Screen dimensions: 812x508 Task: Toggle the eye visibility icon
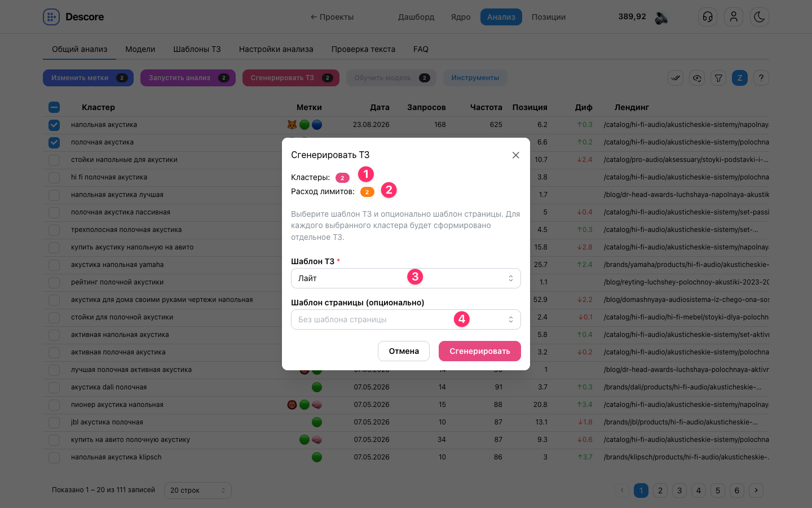pos(697,78)
